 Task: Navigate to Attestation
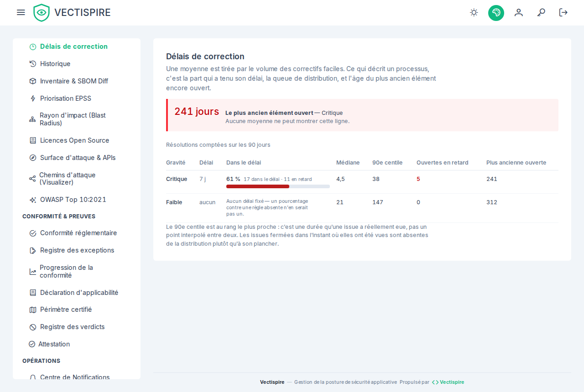(77, 344)
